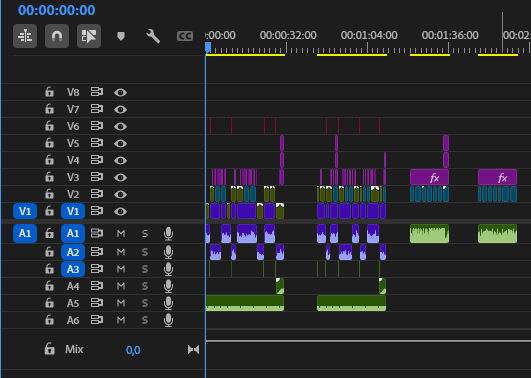Toggle sync lock on track V3
531x378 pixels.
[97, 176]
